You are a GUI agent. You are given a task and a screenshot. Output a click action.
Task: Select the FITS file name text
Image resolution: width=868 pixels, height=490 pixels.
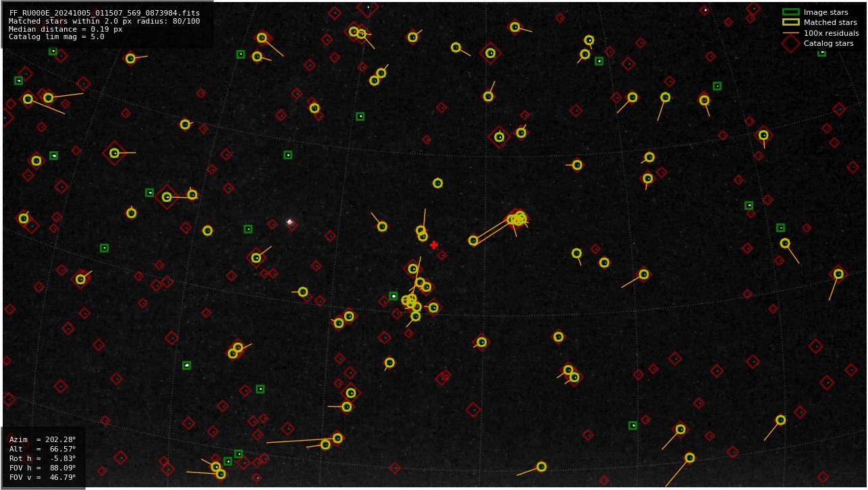click(x=105, y=13)
